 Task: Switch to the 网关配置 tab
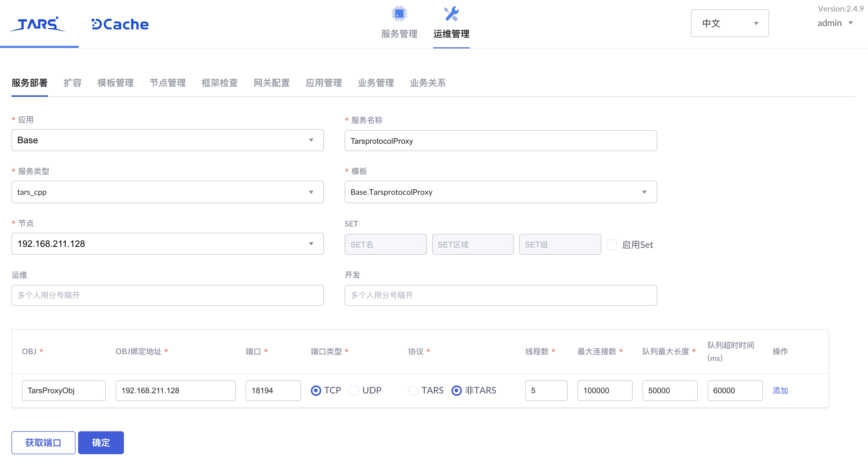pos(271,83)
